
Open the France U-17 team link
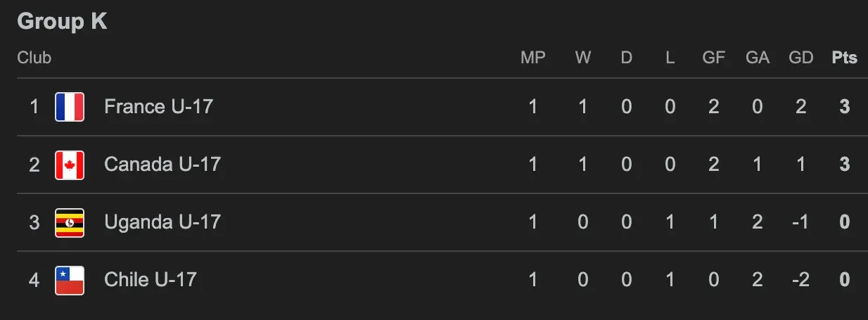click(x=158, y=107)
